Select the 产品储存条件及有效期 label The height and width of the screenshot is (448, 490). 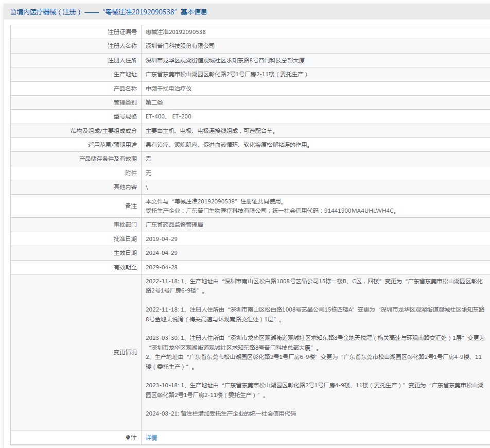click(108, 159)
